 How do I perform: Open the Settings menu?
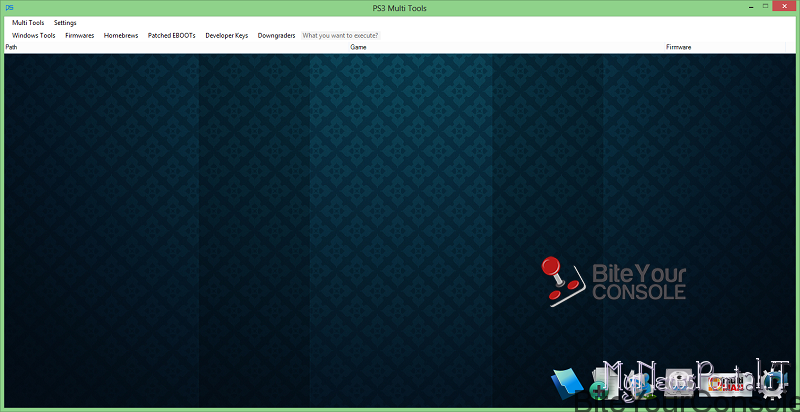pyautogui.click(x=65, y=23)
